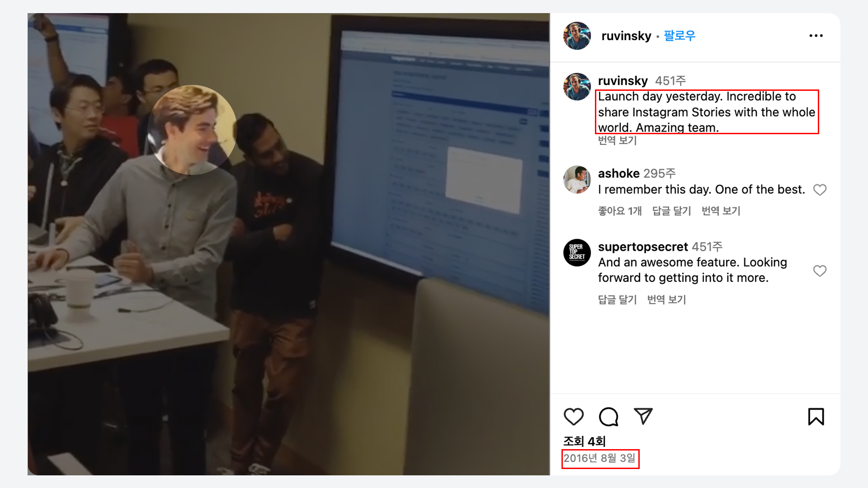The width and height of the screenshot is (868, 488).
Task: Open ruvinsky header profile picture
Action: click(577, 36)
